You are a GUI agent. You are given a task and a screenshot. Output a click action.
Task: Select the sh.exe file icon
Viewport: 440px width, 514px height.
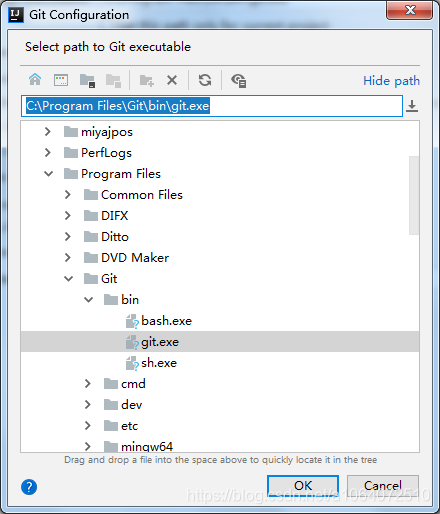tap(132, 363)
